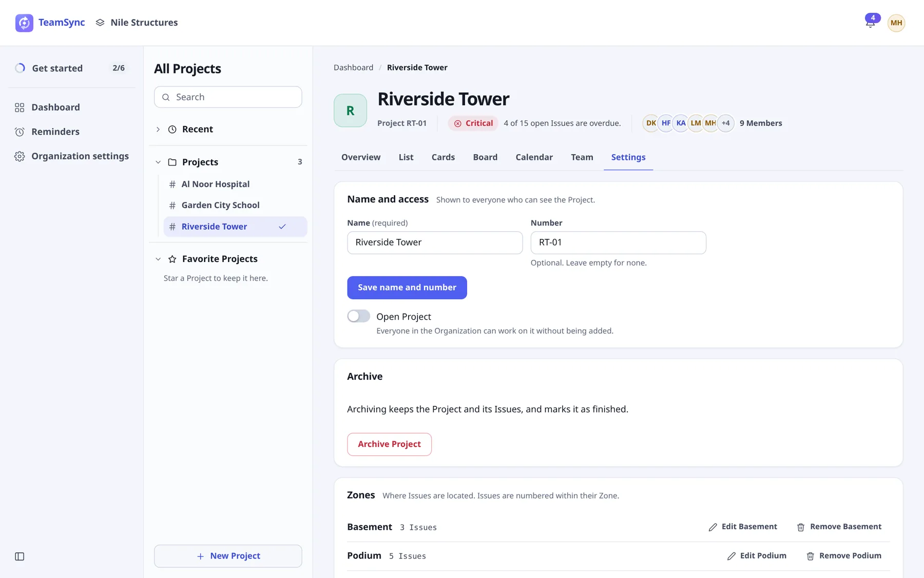Viewport: 924px width, 578px height.
Task: Open Reminders from the sidebar
Action: [x=72, y=132]
